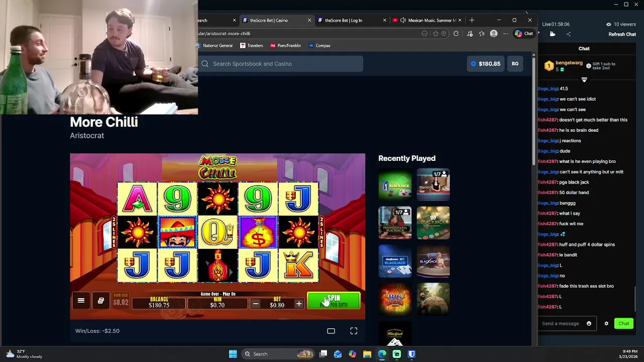Viewport: 644px width, 362px height.
Task: Click the More Chilli game title
Action: click(104, 122)
